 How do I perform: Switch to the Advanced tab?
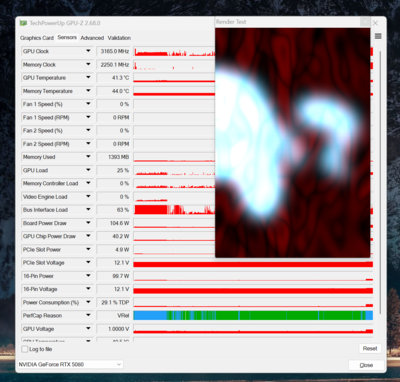click(92, 38)
